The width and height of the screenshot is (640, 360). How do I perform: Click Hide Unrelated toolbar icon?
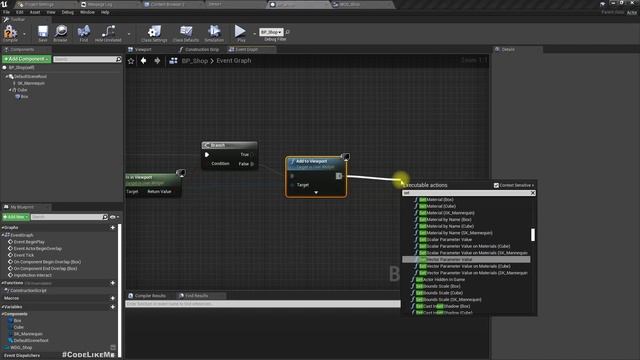(108, 33)
